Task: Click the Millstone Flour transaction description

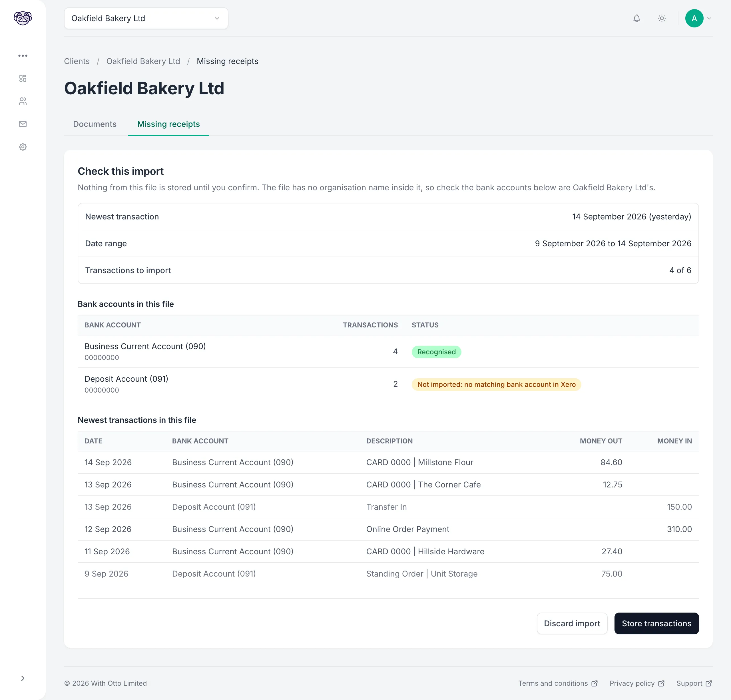Action: tap(419, 462)
